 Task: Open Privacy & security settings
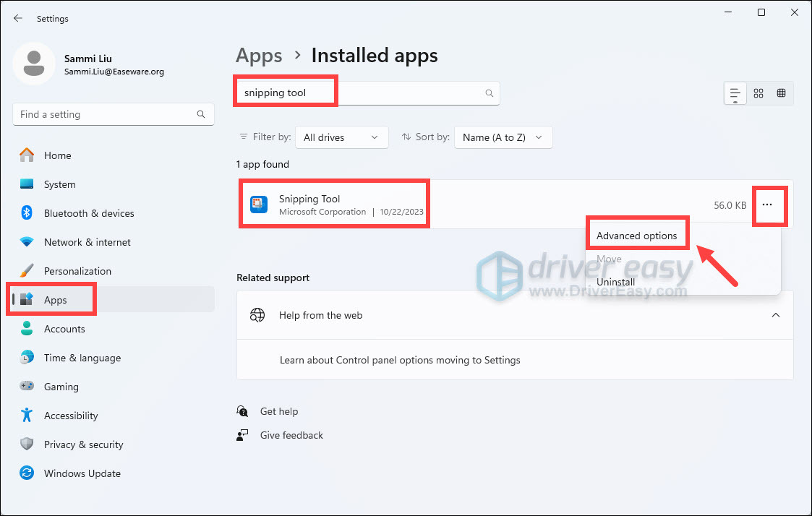[85, 444]
